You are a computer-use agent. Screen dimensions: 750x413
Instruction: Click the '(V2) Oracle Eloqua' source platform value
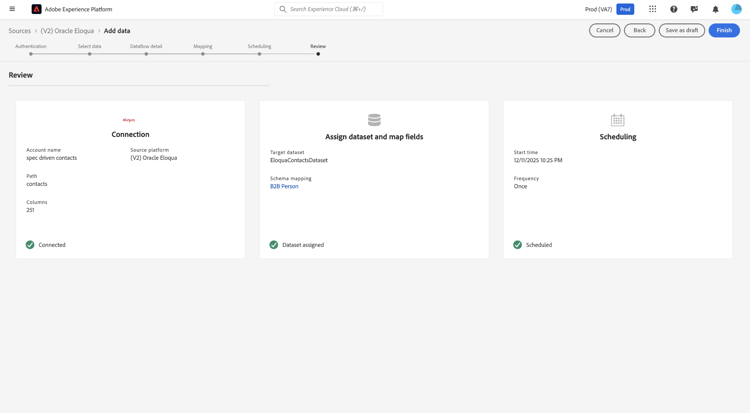pos(154,158)
